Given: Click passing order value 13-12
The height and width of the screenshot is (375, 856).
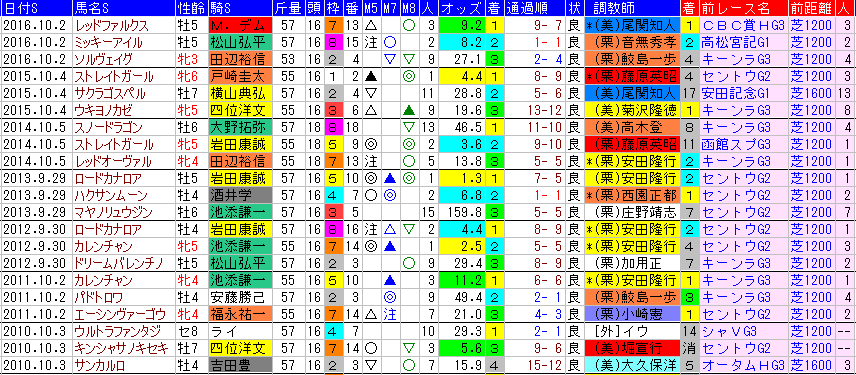Looking at the screenshot, I should 544,110.
